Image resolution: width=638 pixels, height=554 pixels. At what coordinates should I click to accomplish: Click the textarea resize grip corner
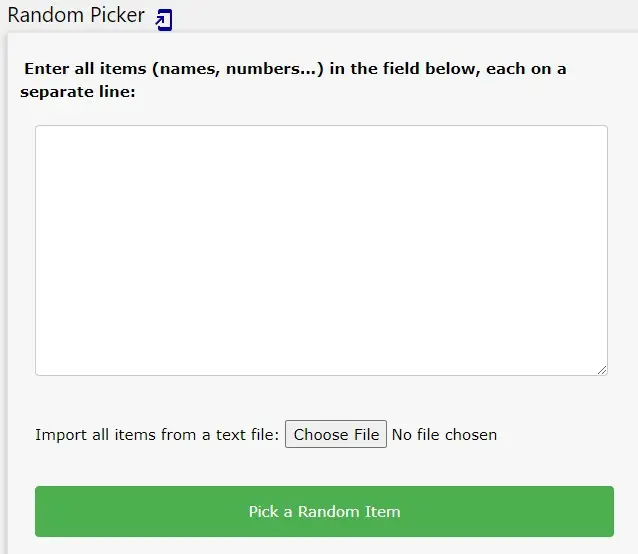pyautogui.click(x=602, y=370)
